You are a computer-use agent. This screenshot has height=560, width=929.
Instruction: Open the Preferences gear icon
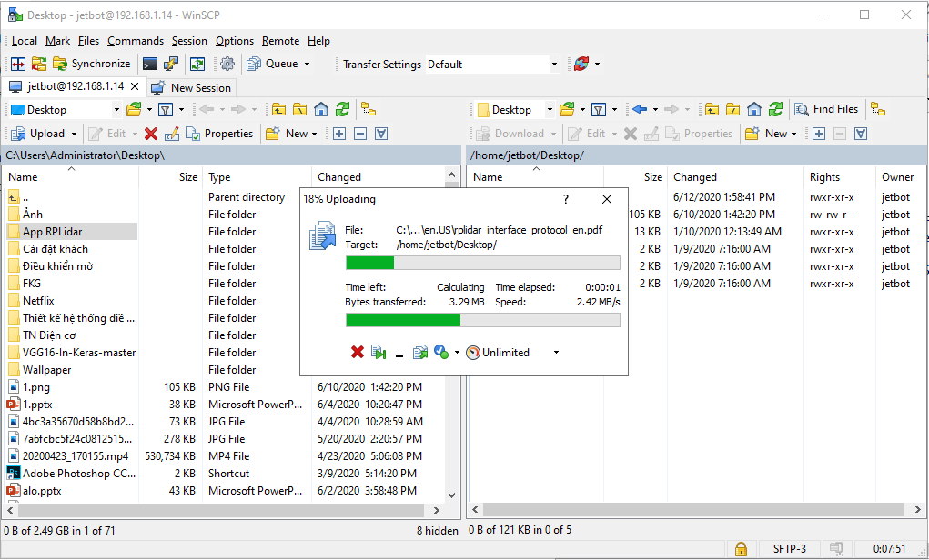pyautogui.click(x=226, y=64)
